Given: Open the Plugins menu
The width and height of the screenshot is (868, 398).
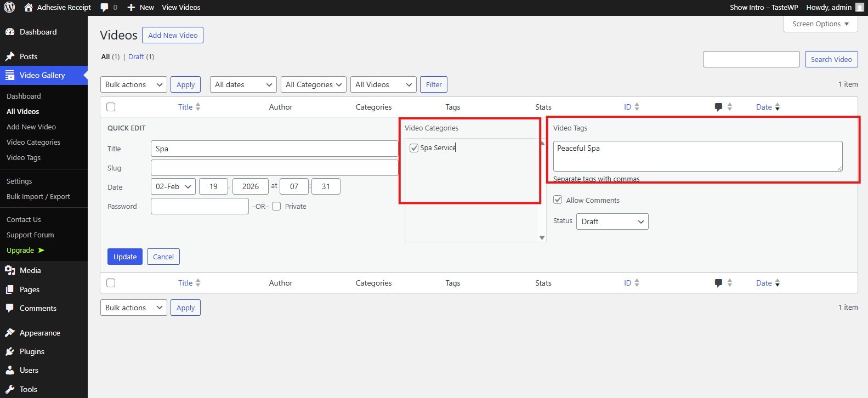Looking at the screenshot, I should coord(32,351).
